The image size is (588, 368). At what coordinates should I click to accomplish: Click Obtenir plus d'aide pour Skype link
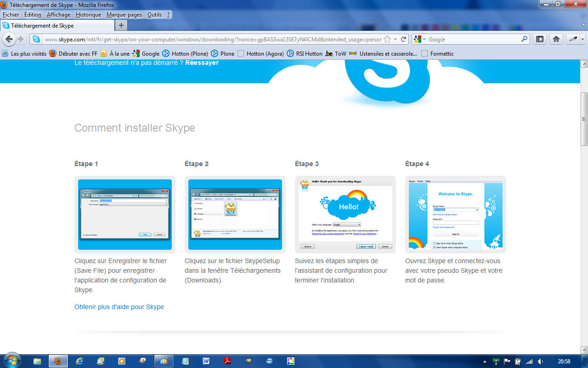[x=119, y=307]
